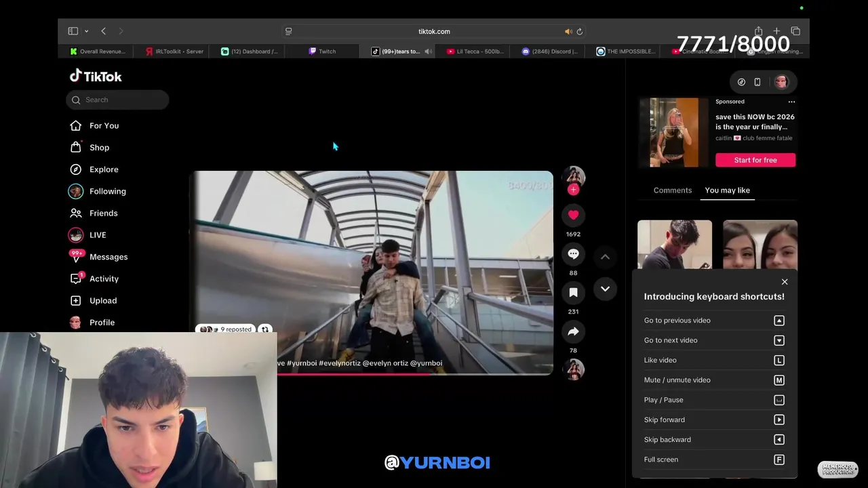Open the Explore page
Viewport: 868px width, 488px height.
pos(94,169)
